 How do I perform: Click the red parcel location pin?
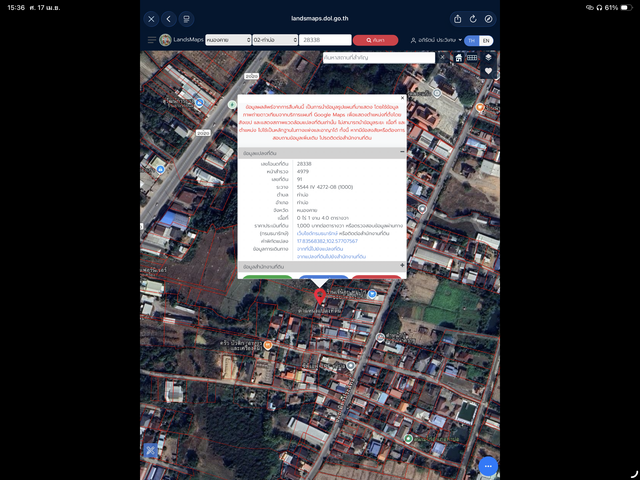[320, 296]
